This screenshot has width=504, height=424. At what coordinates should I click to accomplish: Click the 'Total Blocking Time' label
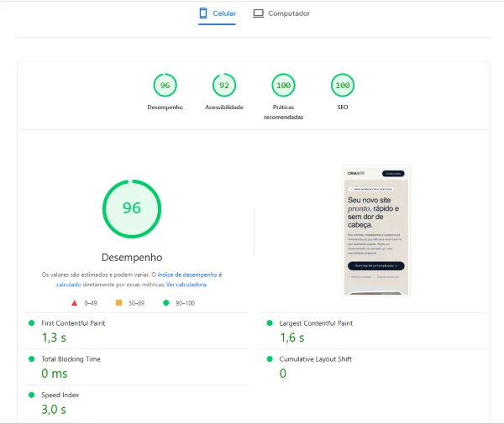pyautogui.click(x=71, y=359)
